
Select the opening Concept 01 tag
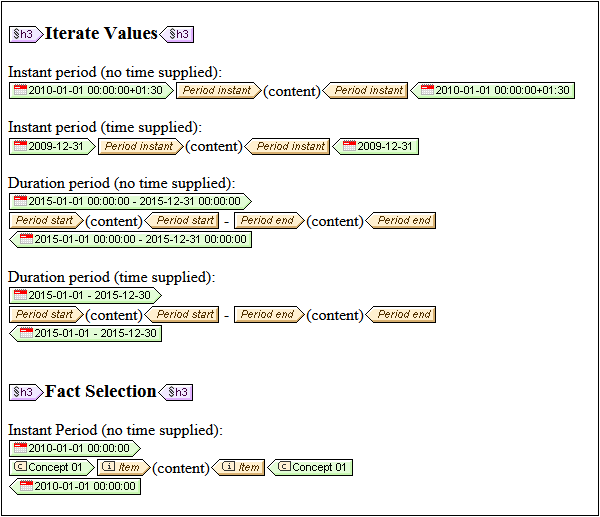tap(51, 467)
